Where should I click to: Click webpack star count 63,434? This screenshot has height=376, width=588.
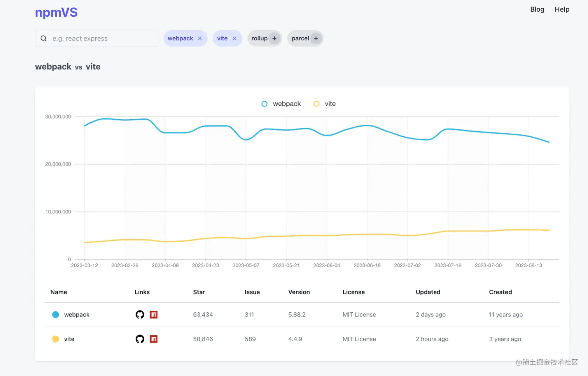pos(203,315)
